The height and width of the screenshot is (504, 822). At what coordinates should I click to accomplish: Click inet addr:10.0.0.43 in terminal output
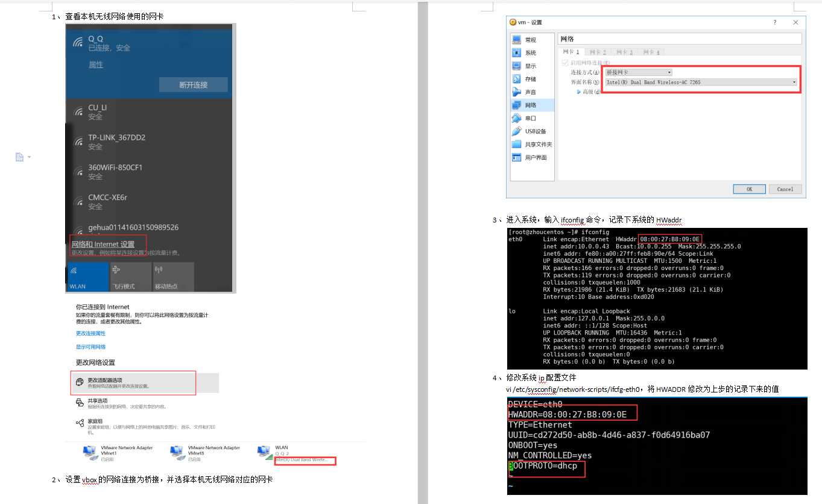[x=575, y=247]
